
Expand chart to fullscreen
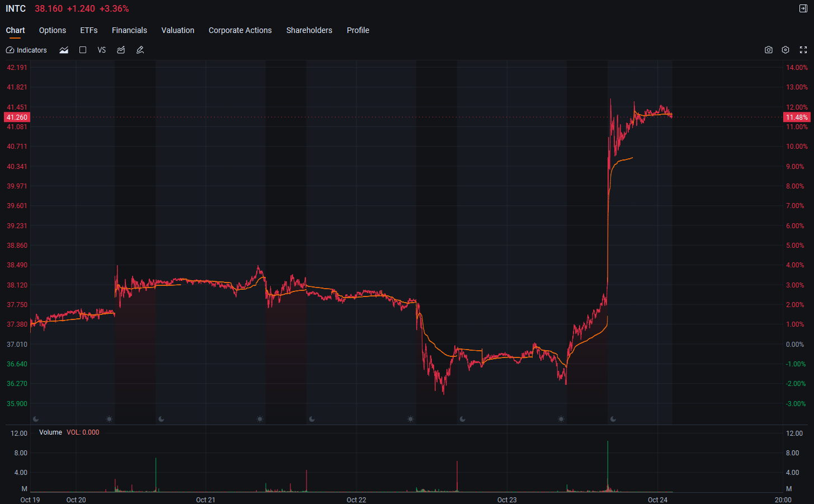pos(803,50)
